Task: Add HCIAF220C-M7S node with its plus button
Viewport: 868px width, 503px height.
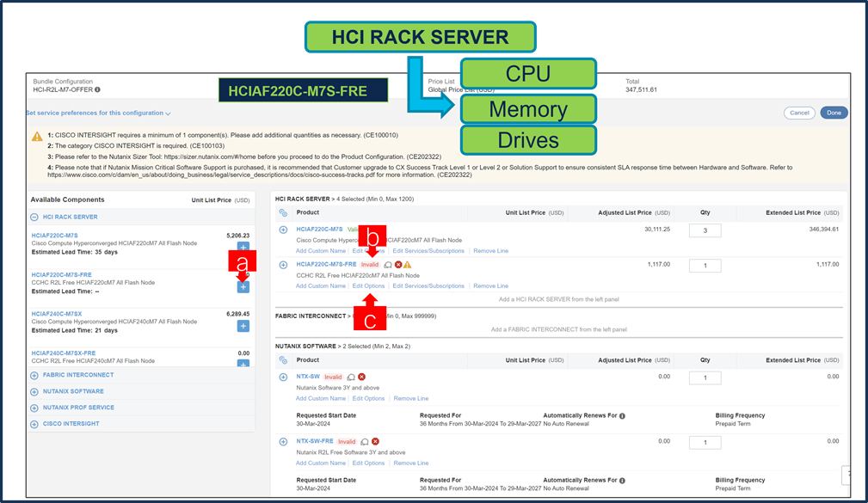Action: 243,247
